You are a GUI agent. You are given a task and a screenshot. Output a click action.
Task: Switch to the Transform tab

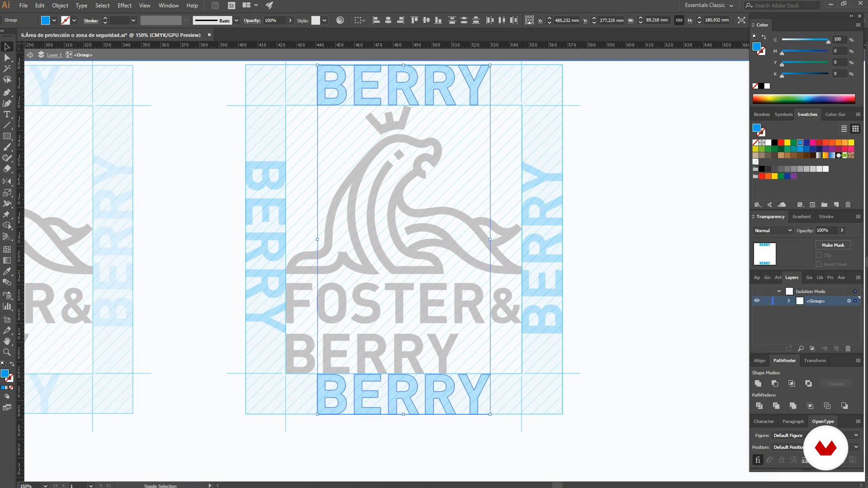coord(815,361)
